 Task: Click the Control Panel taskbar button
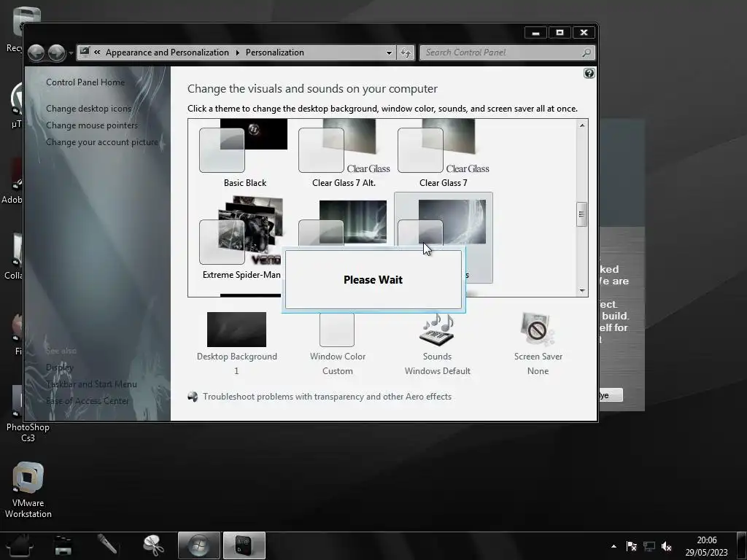pyautogui.click(x=244, y=545)
